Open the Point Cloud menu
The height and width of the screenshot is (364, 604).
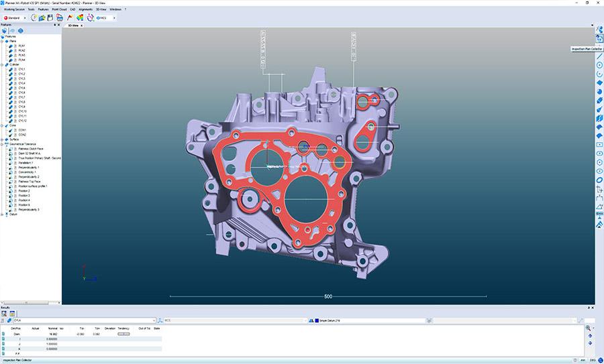tap(59, 9)
